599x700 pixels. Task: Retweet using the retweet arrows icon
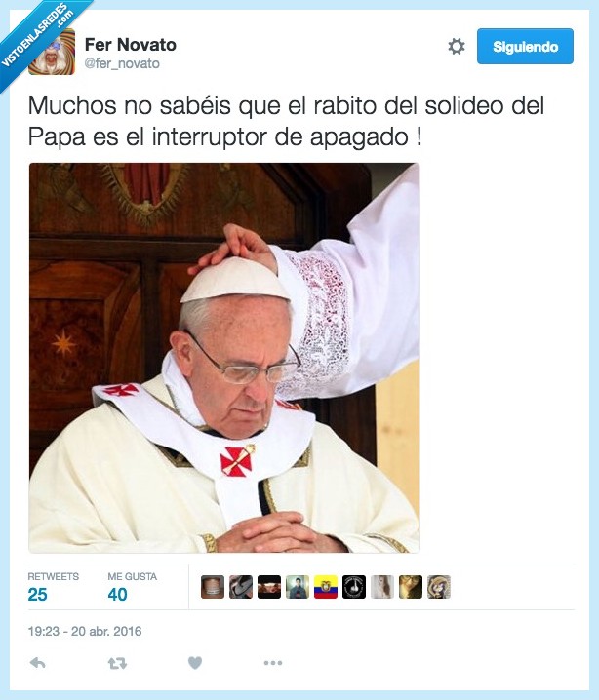click(117, 663)
